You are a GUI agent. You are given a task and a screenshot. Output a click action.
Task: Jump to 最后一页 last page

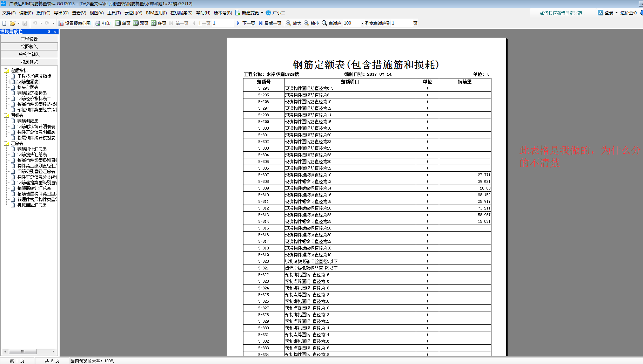(270, 23)
